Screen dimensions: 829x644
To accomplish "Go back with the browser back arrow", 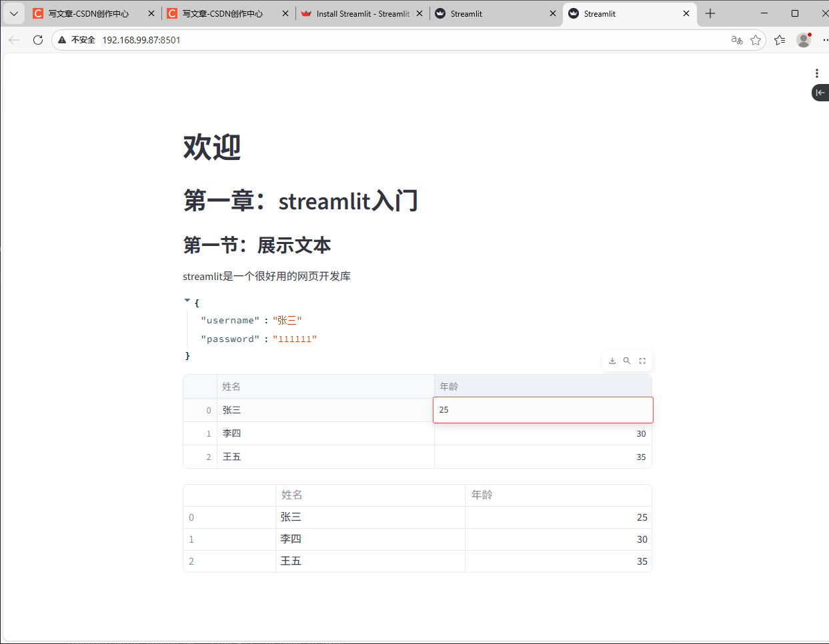I will [14, 40].
